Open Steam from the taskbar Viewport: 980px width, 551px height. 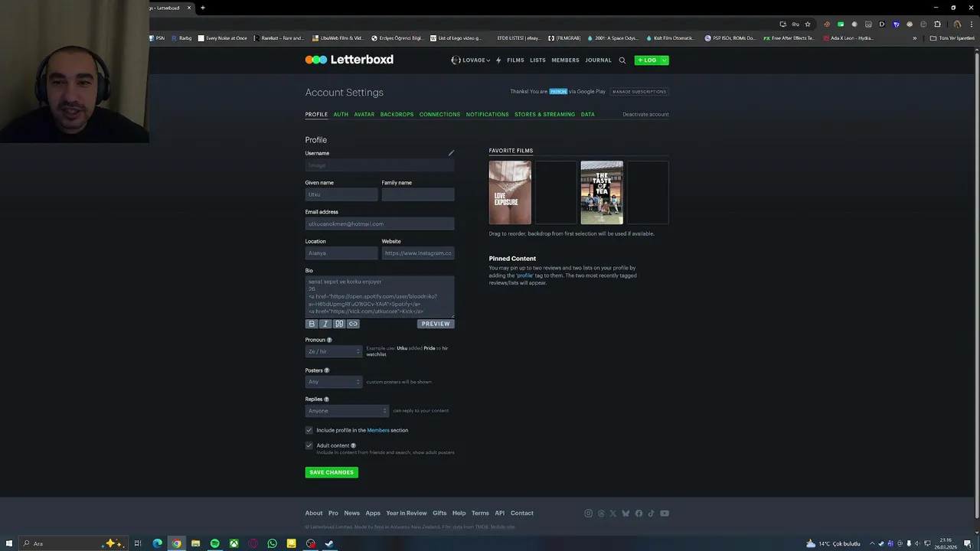329,543
